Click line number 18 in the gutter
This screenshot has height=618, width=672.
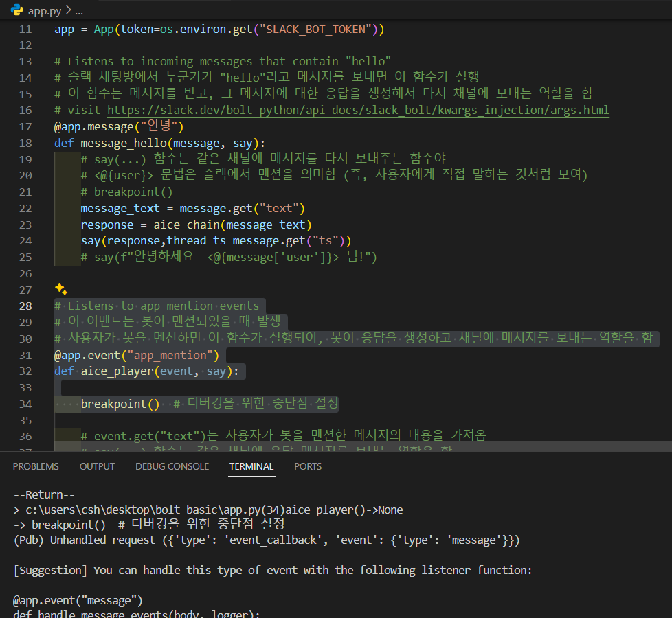[x=25, y=143]
